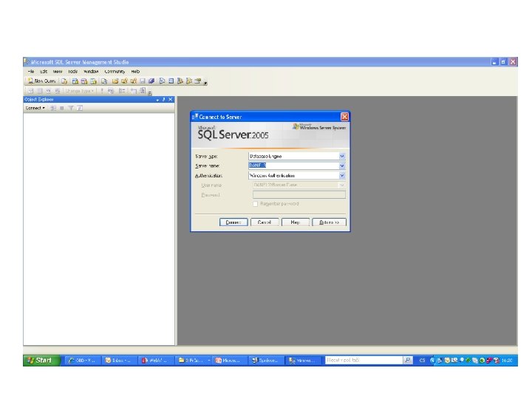Click the Summary window toolbar icon
This screenshot has height=399, width=532.
tap(171, 81)
